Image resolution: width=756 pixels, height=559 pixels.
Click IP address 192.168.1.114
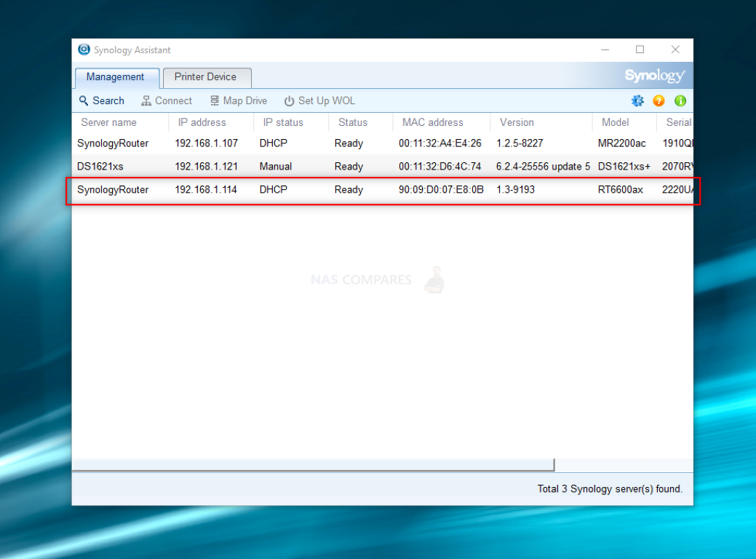[x=206, y=189]
